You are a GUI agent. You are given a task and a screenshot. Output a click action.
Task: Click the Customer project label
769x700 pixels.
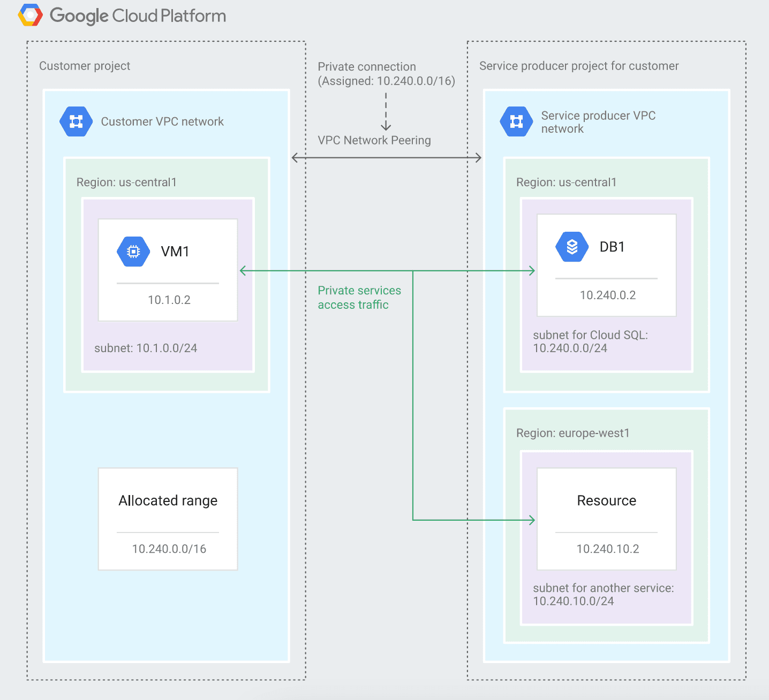pyautogui.click(x=85, y=66)
